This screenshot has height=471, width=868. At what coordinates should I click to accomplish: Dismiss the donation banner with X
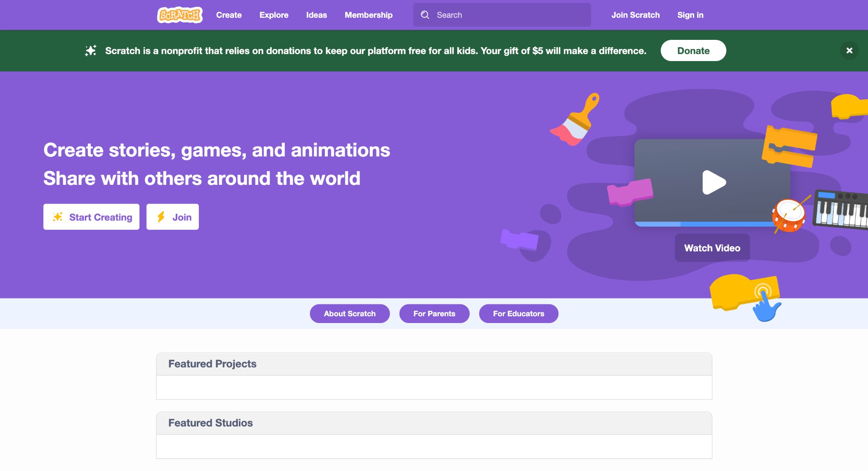coord(849,50)
